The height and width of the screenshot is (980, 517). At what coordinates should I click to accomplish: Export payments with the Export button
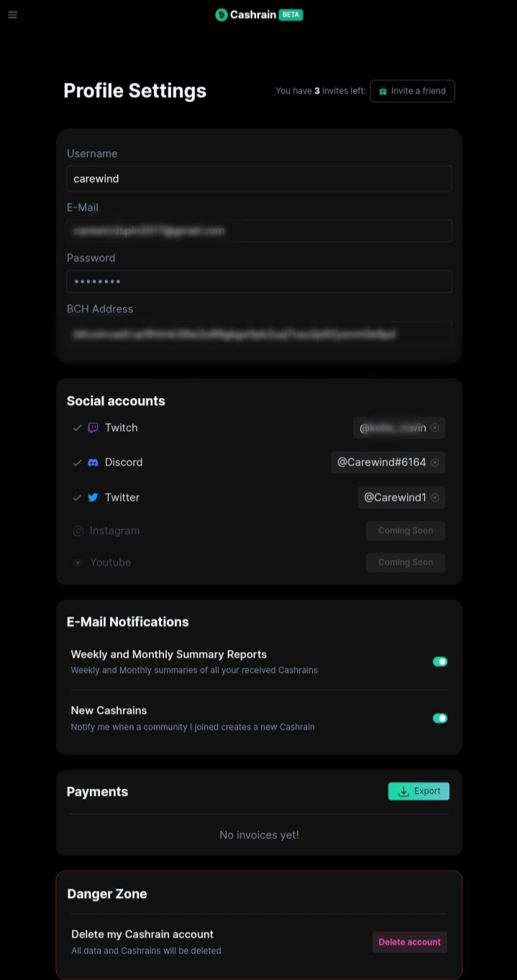click(x=418, y=791)
